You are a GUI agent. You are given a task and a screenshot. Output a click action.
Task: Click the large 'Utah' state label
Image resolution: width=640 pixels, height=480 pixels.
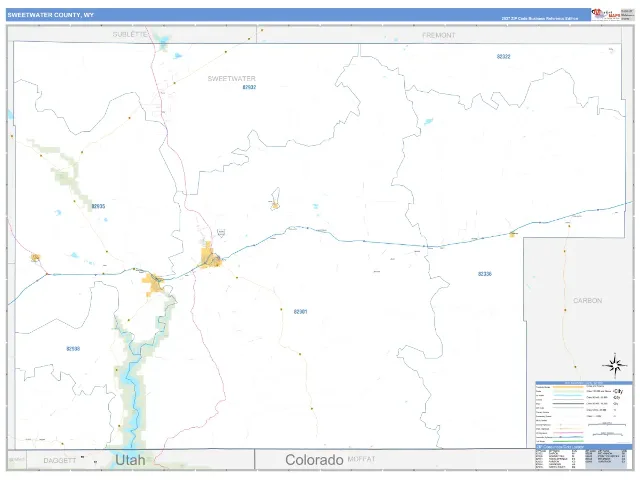[x=130, y=460]
